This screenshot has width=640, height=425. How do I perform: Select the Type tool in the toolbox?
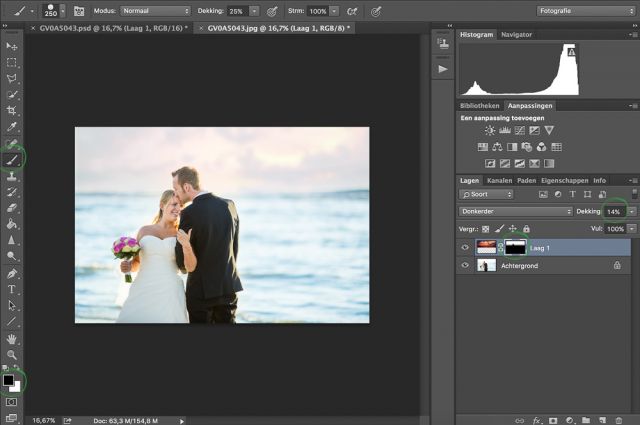coord(11,289)
